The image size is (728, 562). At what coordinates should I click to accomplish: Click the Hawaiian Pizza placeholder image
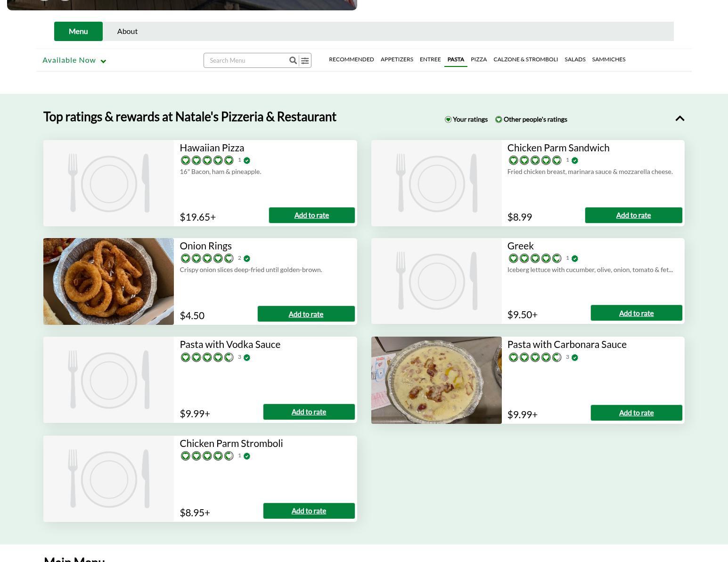coord(108,183)
